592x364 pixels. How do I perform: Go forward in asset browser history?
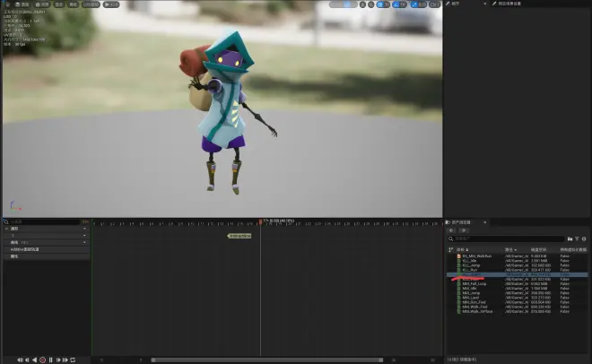[464, 230]
